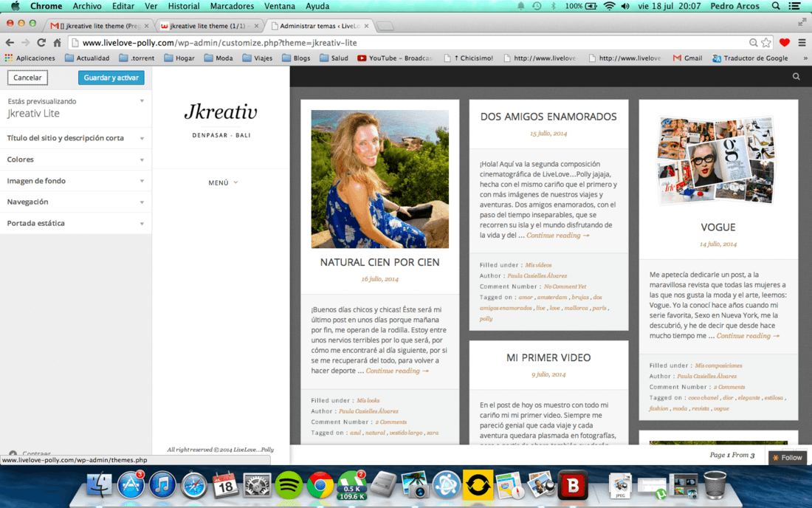
Task: Open the Apps grid in the bookmarks bar
Action: point(30,58)
